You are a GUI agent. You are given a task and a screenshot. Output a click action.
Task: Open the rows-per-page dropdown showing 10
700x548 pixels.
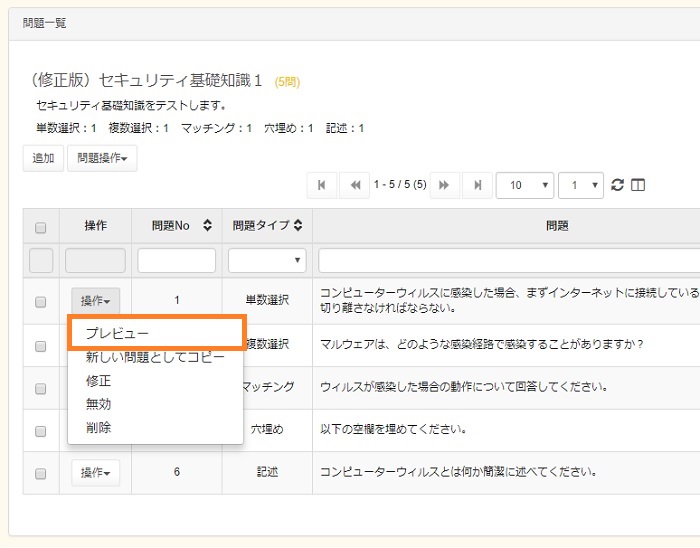[x=525, y=185]
